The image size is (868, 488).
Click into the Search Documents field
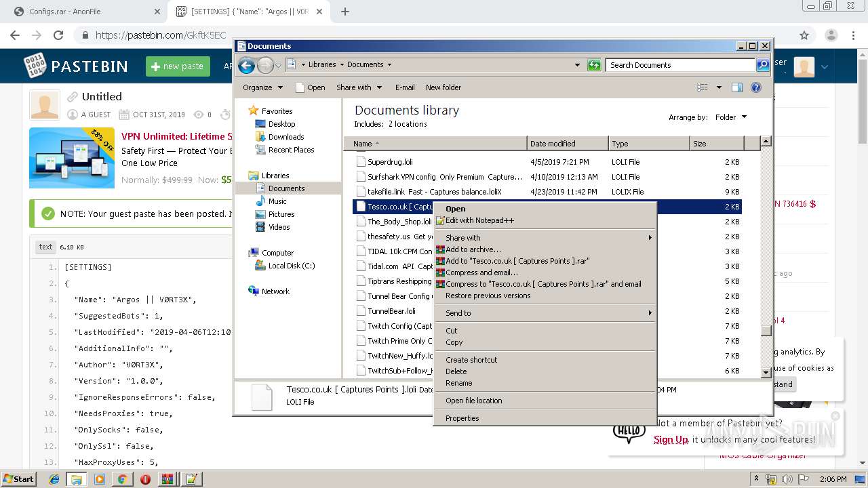point(680,65)
